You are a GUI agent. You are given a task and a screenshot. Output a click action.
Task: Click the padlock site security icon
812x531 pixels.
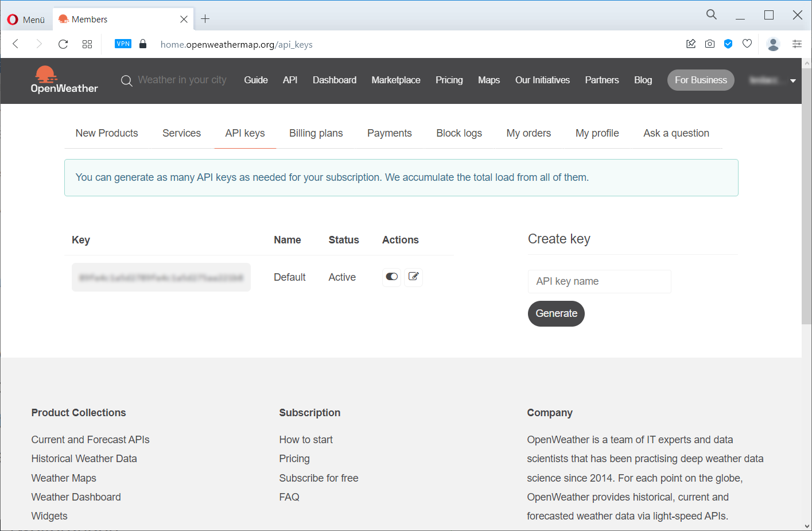pos(143,44)
